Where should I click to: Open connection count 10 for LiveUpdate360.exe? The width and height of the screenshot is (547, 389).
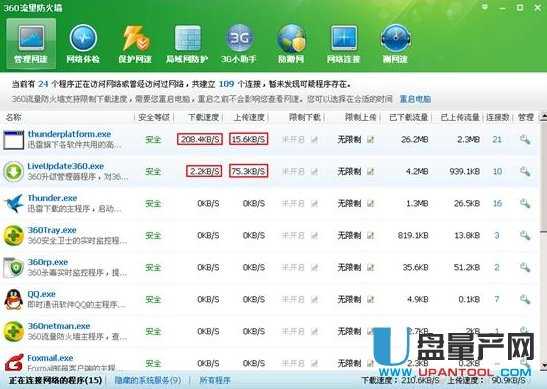497,172
